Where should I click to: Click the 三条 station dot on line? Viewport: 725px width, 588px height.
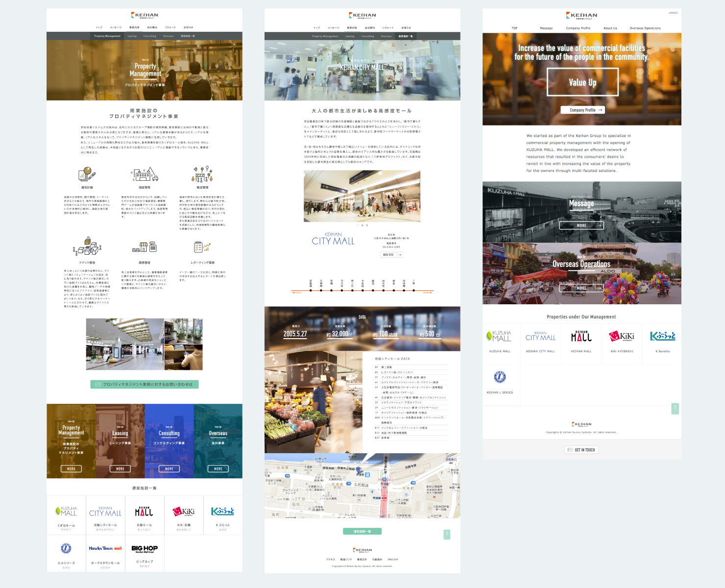[x=414, y=291]
